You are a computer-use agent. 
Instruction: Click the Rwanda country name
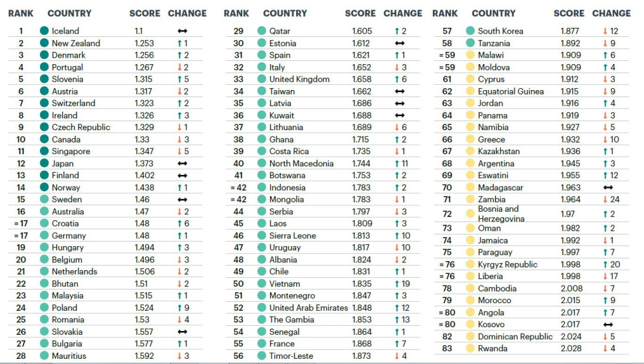pos(493,348)
